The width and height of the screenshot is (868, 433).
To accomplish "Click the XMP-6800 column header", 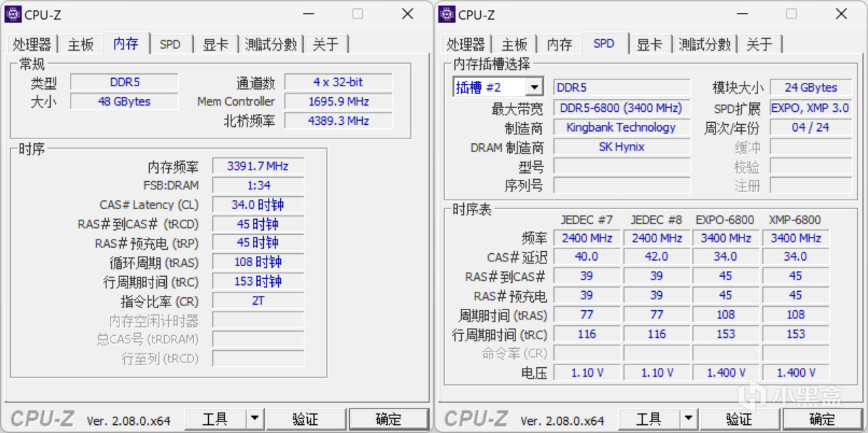I will tap(795, 220).
